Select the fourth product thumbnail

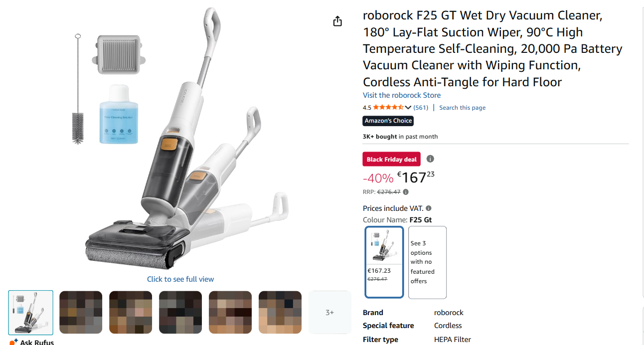tap(180, 313)
